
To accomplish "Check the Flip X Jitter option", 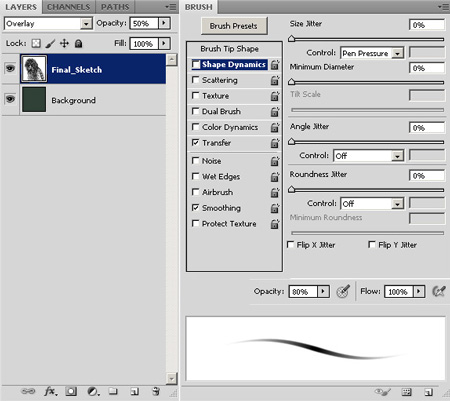I will click(291, 244).
